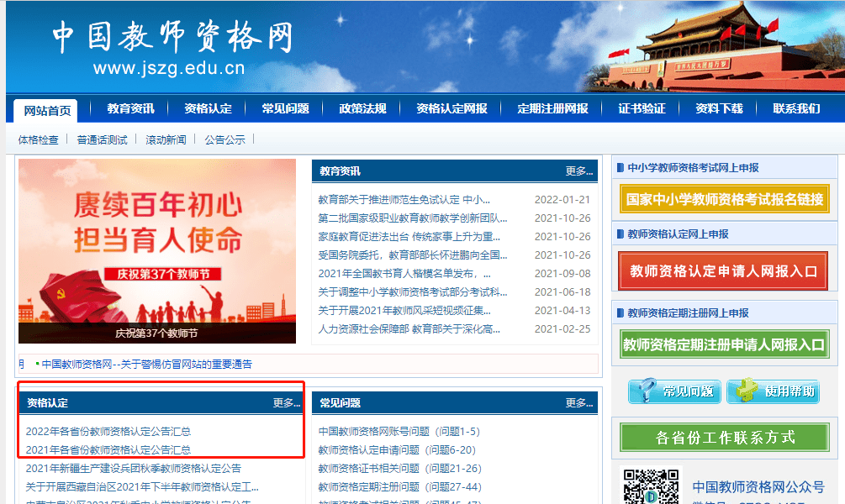
Task: Open 教师资格认定申请问题 (问题6-20)
Action: click(397, 449)
